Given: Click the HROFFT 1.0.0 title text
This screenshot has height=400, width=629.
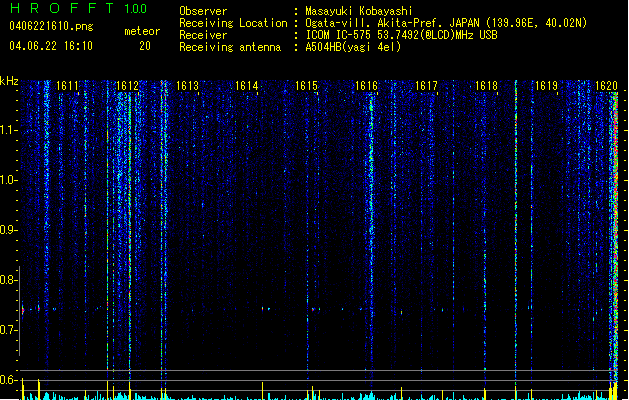Looking at the screenshot, I should (x=78, y=8).
